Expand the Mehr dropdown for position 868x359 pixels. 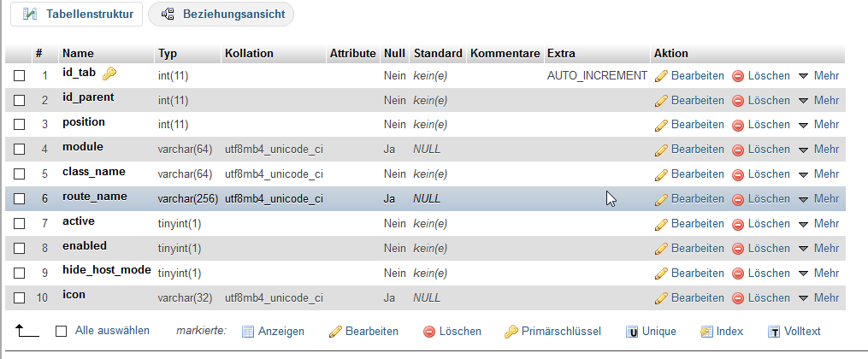click(818, 125)
